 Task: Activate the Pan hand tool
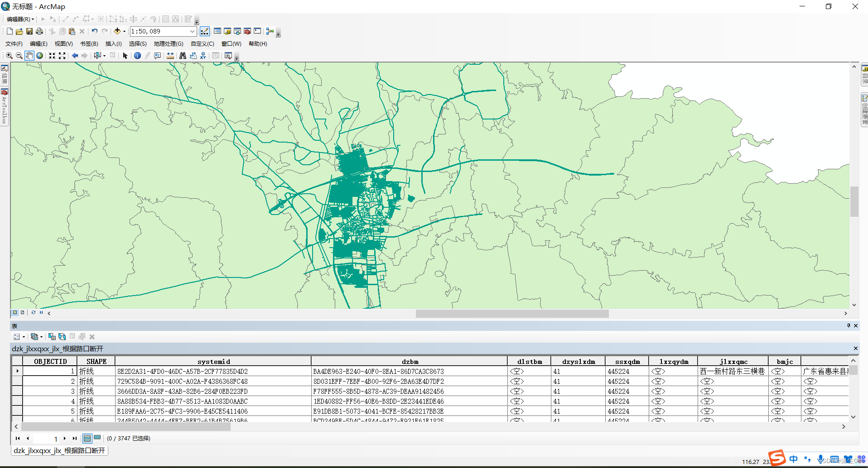point(29,55)
